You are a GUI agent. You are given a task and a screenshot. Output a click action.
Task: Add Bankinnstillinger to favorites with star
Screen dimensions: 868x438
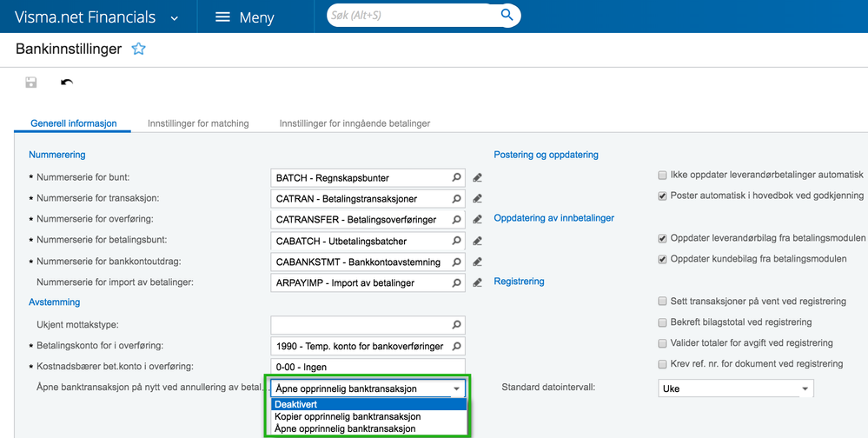(138, 49)
